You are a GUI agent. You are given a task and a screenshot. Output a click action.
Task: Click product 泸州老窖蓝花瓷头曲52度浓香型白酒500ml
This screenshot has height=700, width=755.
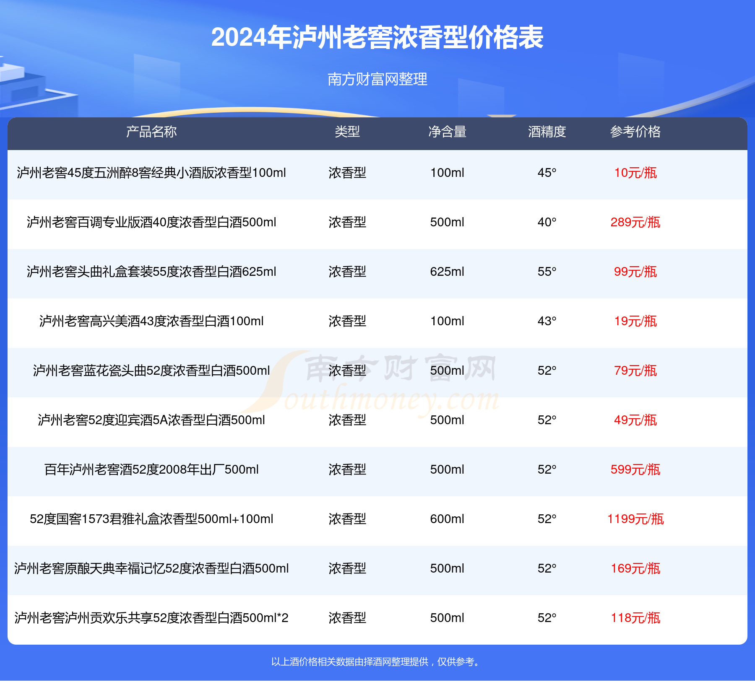tap(151, 371)
